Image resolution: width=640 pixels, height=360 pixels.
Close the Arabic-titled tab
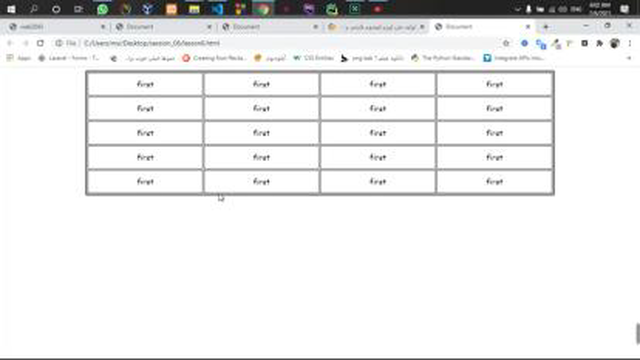coord(422,27)
